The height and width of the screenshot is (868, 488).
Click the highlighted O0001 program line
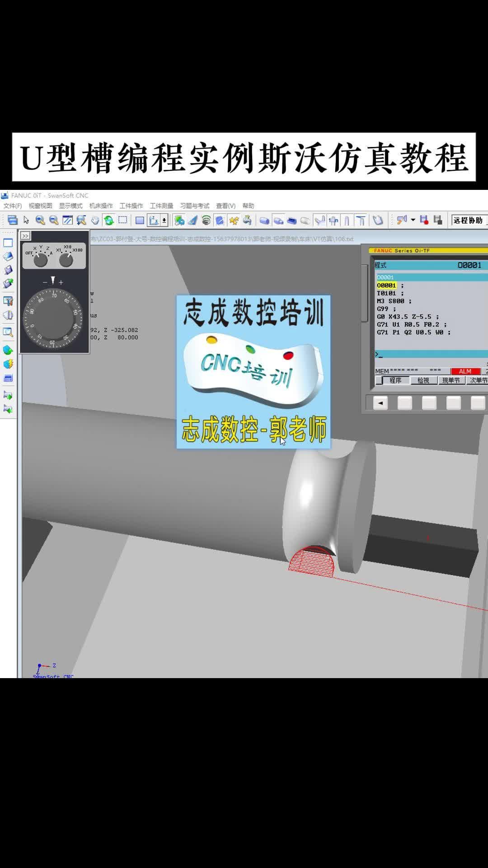(387, 285)
